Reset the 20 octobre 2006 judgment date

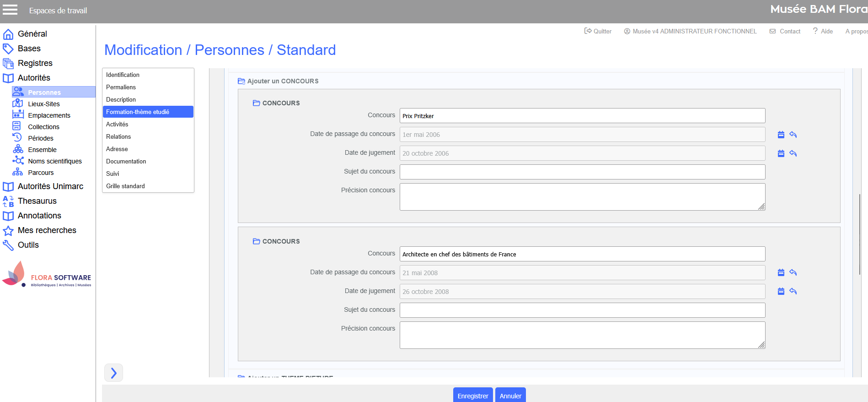tap(793, 153)
